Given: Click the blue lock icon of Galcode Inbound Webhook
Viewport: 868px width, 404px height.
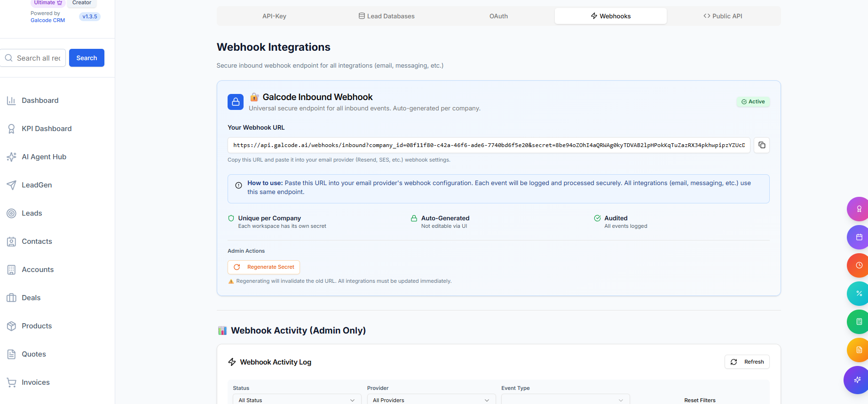Looking at the screenshot, I should click(236, 102).
